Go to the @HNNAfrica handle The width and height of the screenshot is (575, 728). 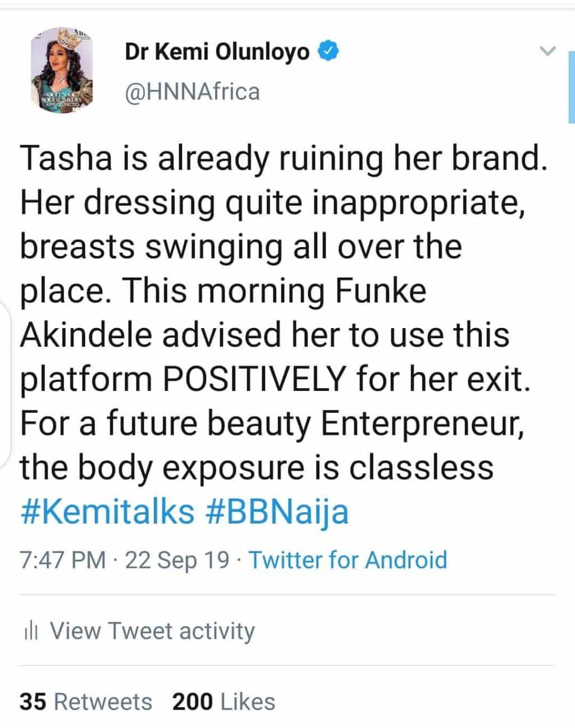[192, 92]
